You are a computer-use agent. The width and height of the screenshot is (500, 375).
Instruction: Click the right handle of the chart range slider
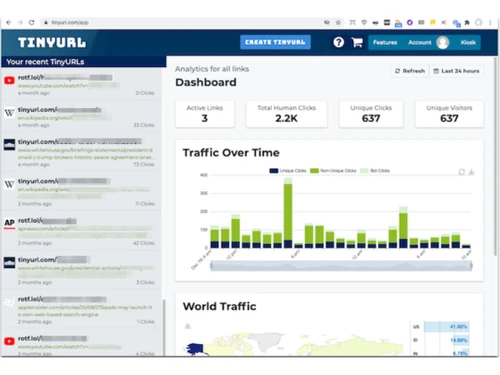pyautogui.click(x=471, y=266)
